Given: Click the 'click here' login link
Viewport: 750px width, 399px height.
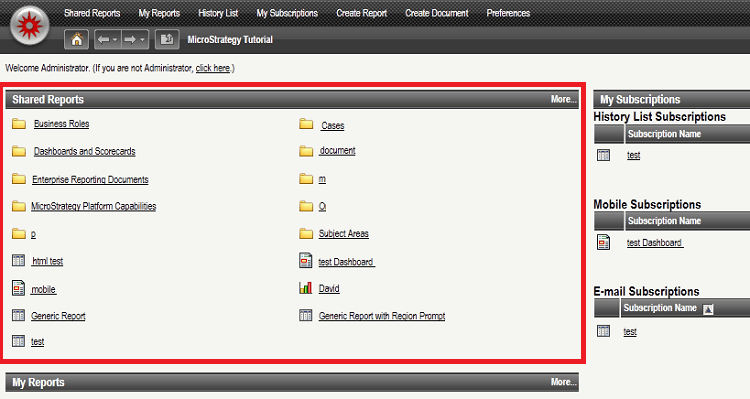Looking at the screenshot, I should 213,68.
